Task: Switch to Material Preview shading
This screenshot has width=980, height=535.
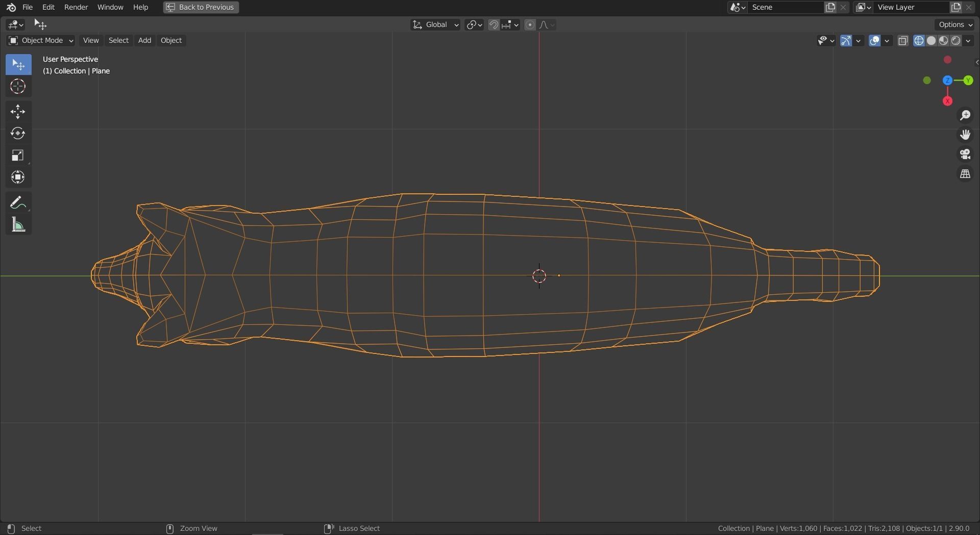Action: coord(943,41)
